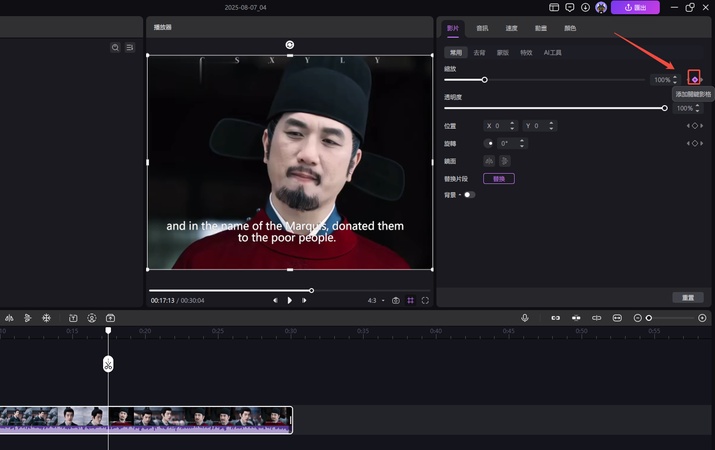
Task: Click the search icon in the left panel
Action: pyautogui.click(x=115, y=47)
